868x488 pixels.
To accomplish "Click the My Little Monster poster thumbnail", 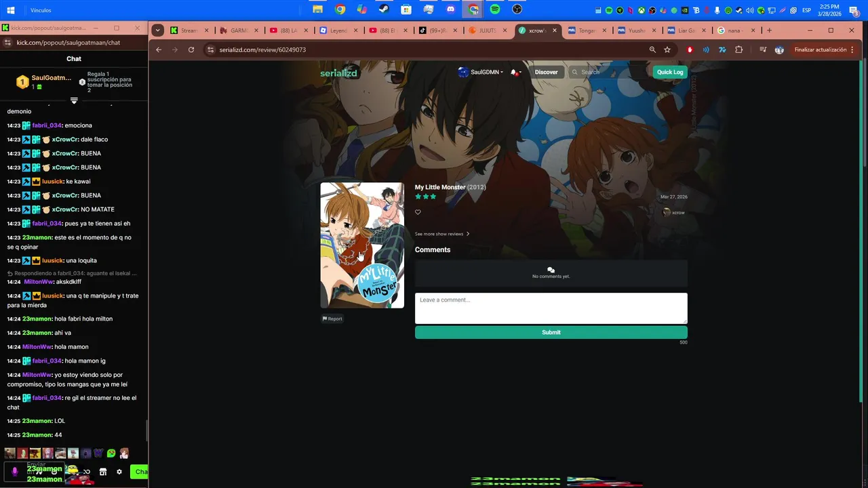I will click(x=362, y=245).
